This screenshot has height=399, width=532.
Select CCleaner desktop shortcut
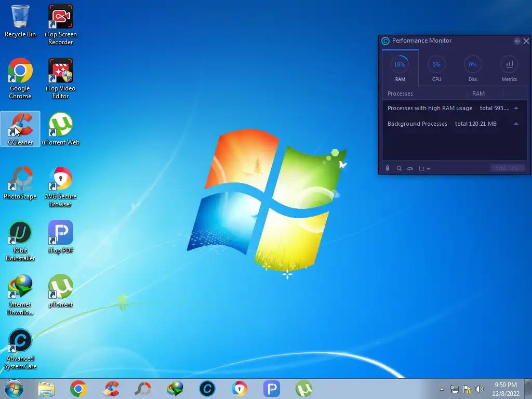coord(20,129)
